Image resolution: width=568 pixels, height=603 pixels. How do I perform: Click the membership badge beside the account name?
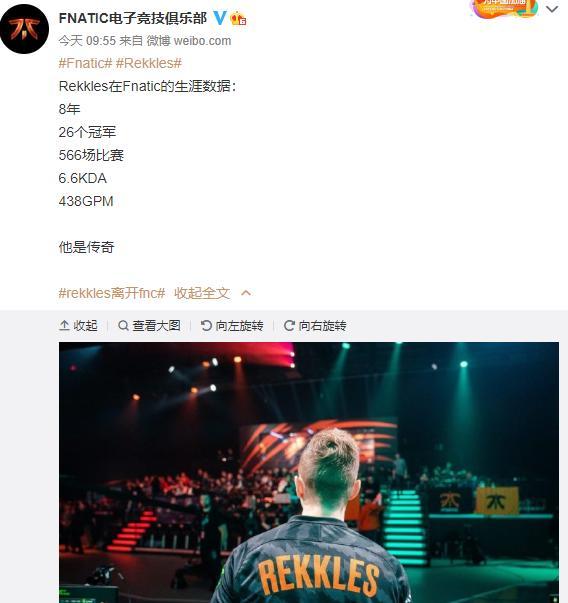(x=238, y=18)
